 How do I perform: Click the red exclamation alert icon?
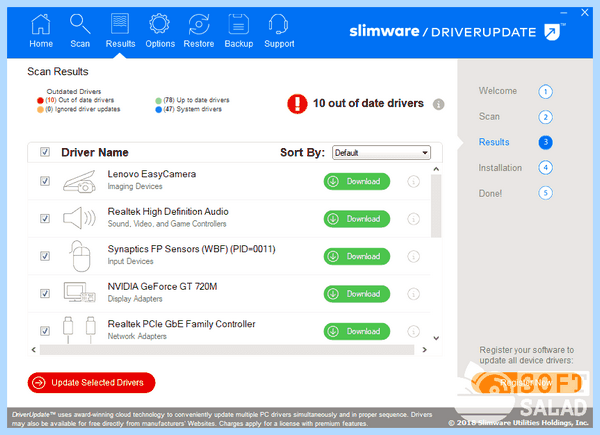(297, 104)
